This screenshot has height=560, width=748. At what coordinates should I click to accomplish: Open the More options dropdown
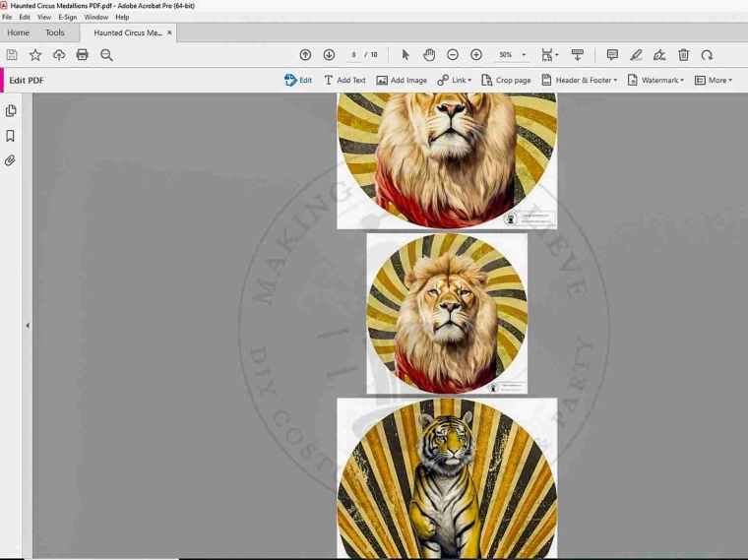coord(714,81)
